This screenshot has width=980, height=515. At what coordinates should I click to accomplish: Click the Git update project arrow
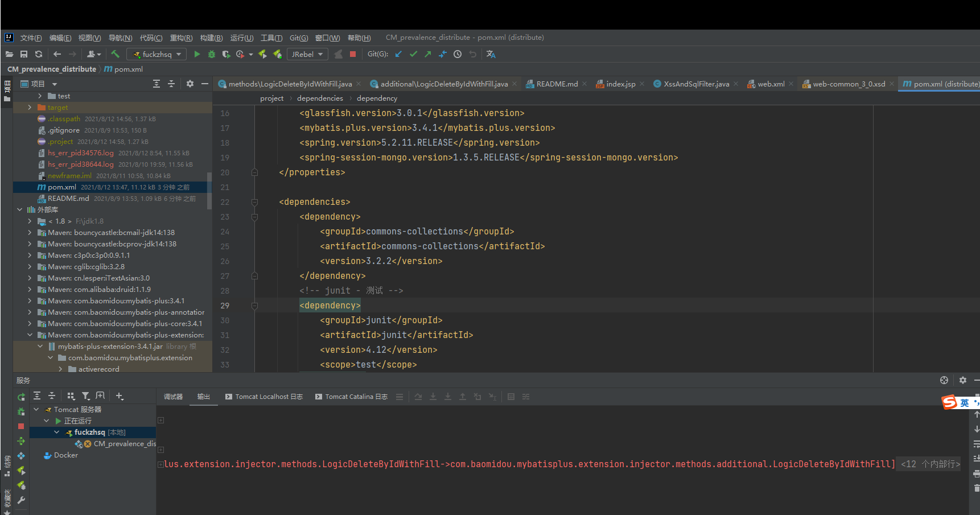point(398,54)
